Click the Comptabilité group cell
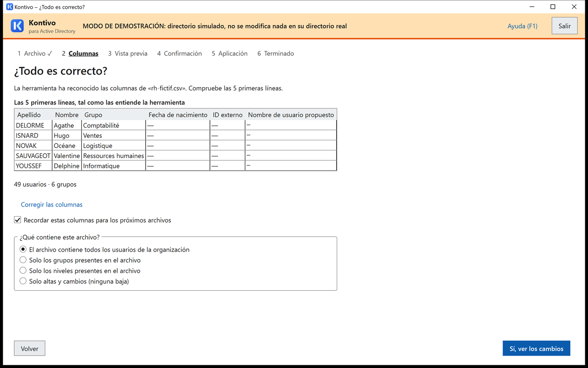The height and width of the screenshot is (368, 588). [114, 125]
